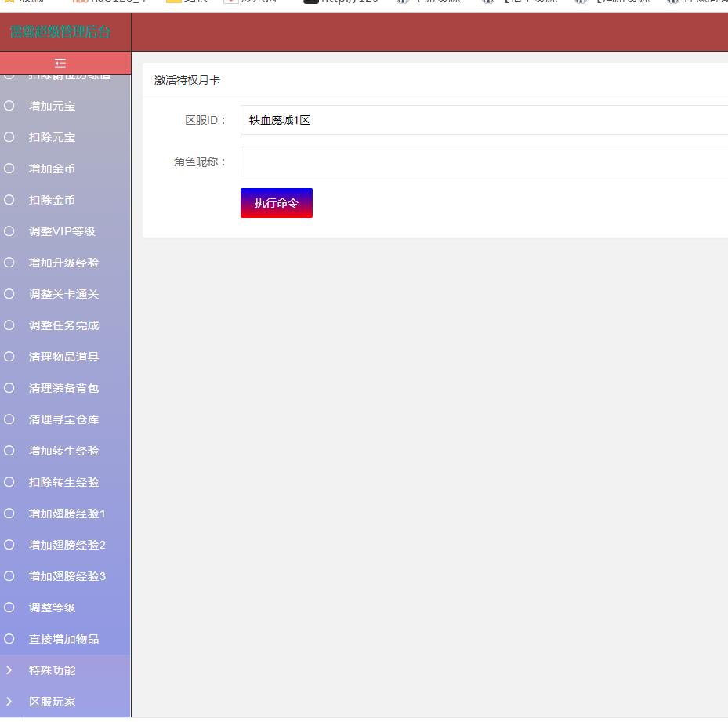Expand the 区服玩家 menu group

tap(53, 702)
